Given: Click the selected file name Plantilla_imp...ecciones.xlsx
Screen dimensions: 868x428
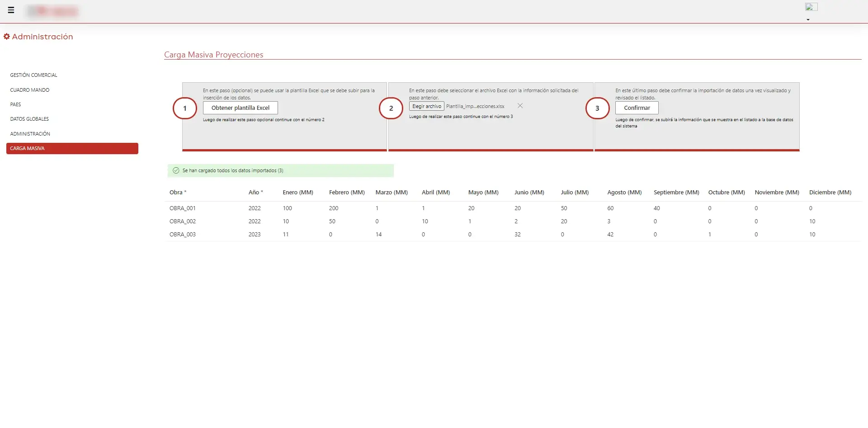Looking at the screenshot, I should click(475, 106).
